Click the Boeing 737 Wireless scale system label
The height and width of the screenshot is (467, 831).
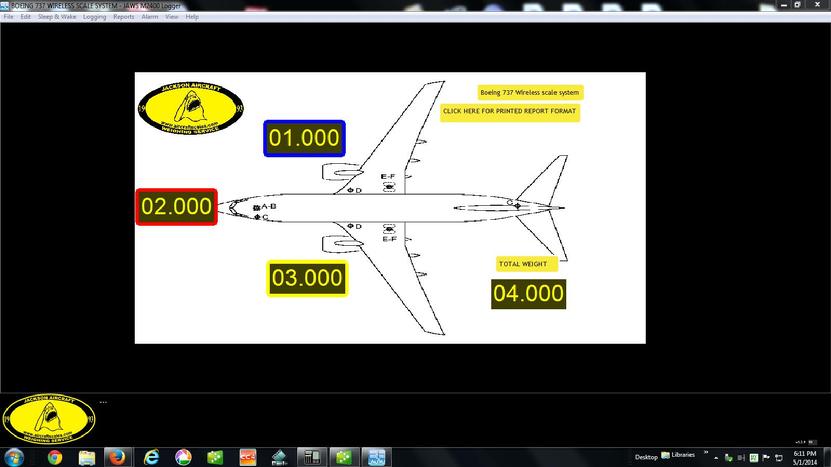(530, 92)
